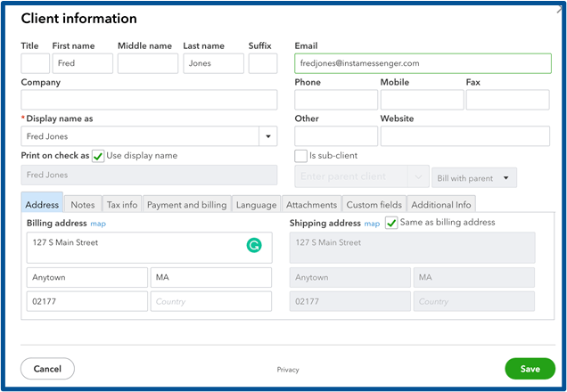Click billing street field with 127 S Main Street
The image size is (567, 392).
pyautogui.click(x=150, y=248)
